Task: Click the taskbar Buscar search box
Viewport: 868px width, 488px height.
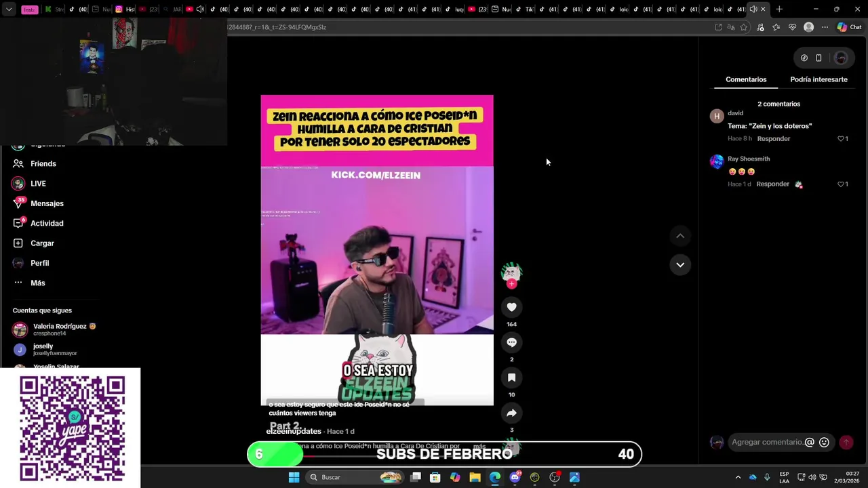Action: [354, 477]
